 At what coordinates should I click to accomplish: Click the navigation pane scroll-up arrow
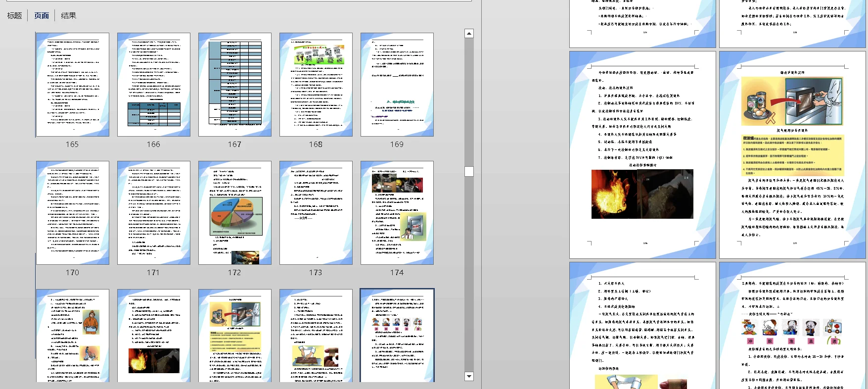click(x=469, y=34)
